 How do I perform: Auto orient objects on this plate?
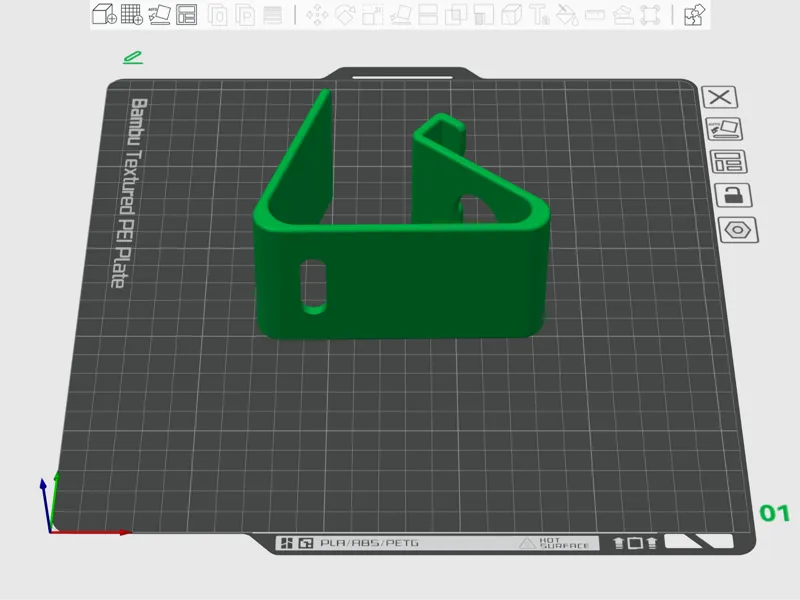tap(723, 129)
